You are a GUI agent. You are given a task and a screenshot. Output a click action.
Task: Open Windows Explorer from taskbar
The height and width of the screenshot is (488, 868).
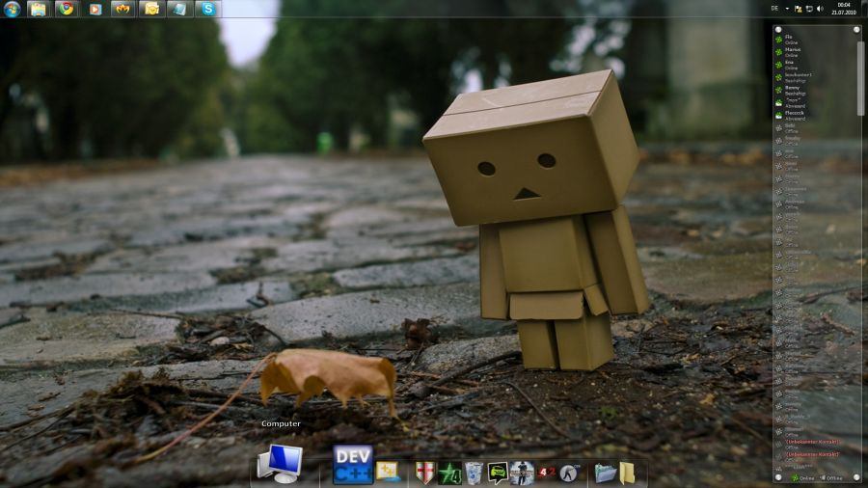pos(38,9)
